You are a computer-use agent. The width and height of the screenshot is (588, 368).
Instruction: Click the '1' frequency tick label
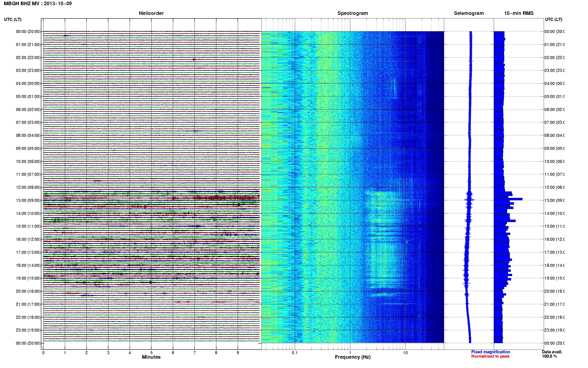(350, 353)
